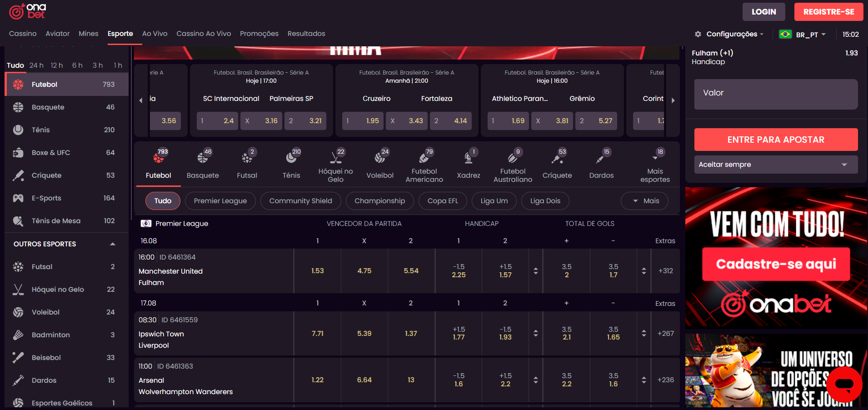Click the REGISTRE-SE button
Image resolution: width=868 pixels, height=410 pixels.
828,12
